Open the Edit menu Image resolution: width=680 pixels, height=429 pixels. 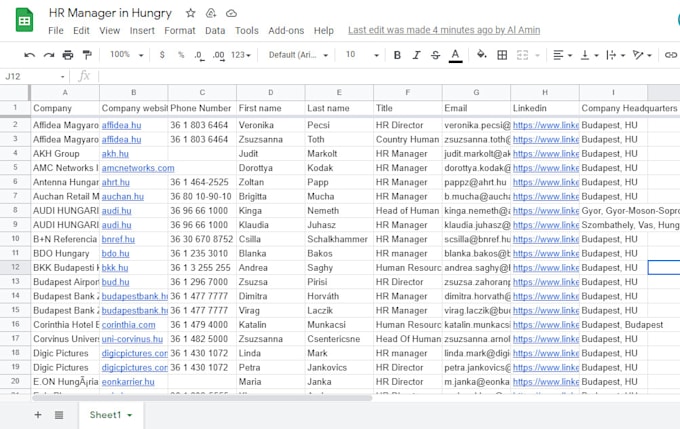[x=81, y=30]
